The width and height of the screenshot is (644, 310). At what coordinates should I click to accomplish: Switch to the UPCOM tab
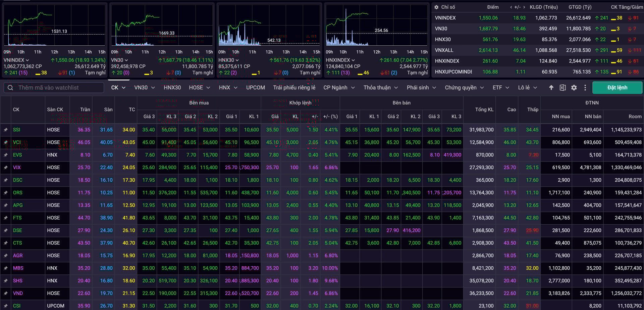coord(255,88)
